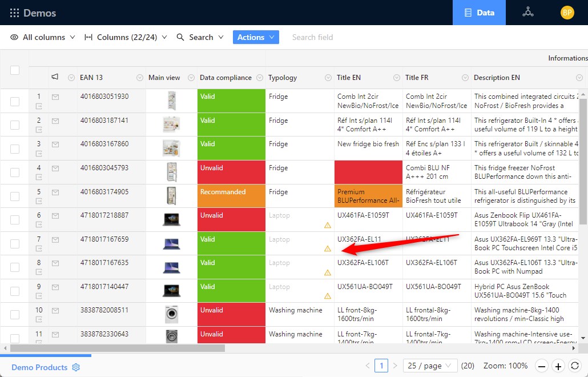
Task: Open the network diagram view icon
Action: (527, 13)
